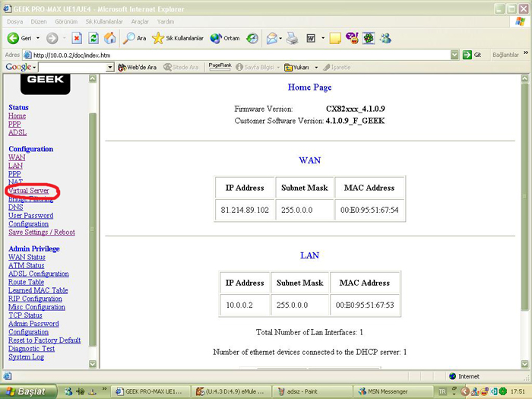Click the Internet zone globe in status bar
Screen dimensions: 532x399
coord(452,376)
